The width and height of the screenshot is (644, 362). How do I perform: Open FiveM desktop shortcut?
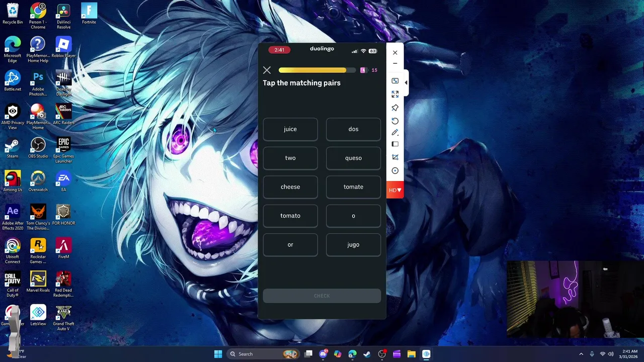click(x=63, y=248)
